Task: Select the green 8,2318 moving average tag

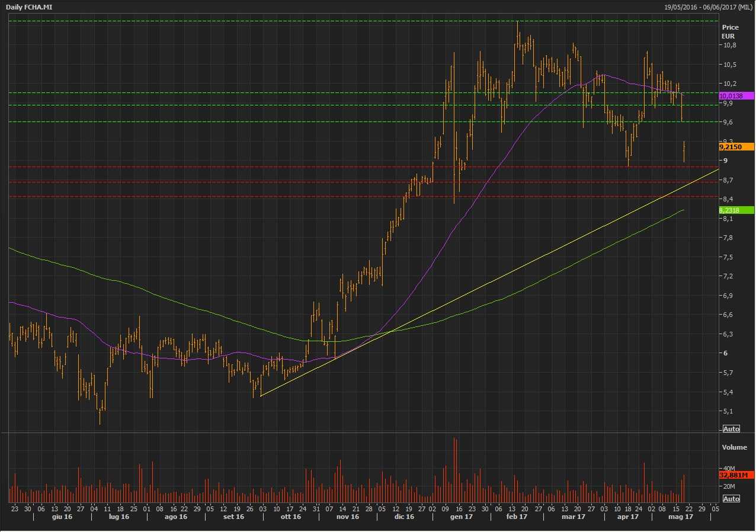Action: pos(735,210)
